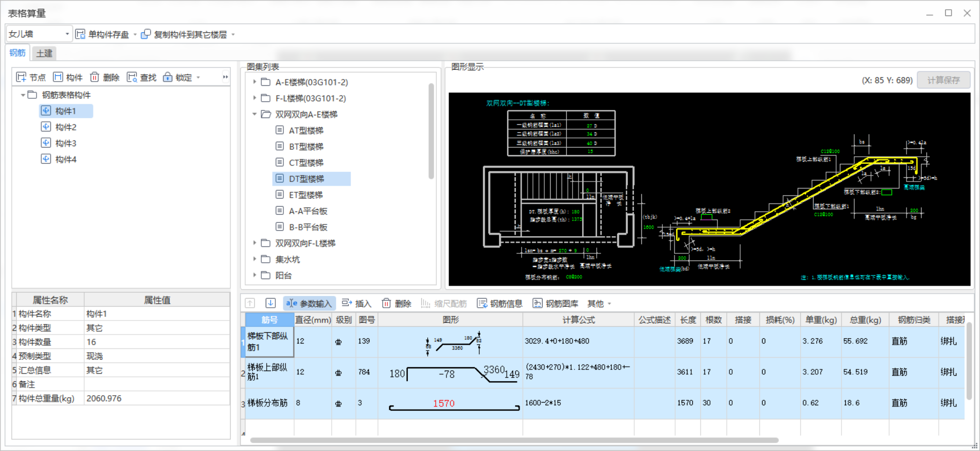Click the 钢筋归类 column header
The width and height of the screenshot is (980, 451).
click(x=914, y=319)
